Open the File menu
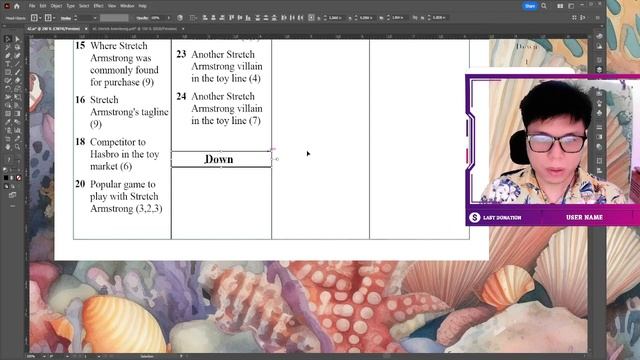Image resolution: width=640 pixels, height=360 pixels. click(x=32, y=6)
